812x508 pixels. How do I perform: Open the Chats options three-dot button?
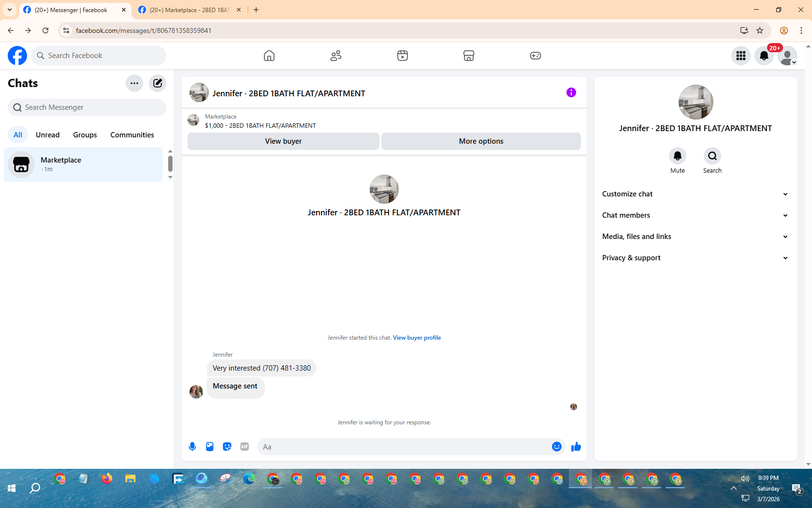(x=134, y=83)
